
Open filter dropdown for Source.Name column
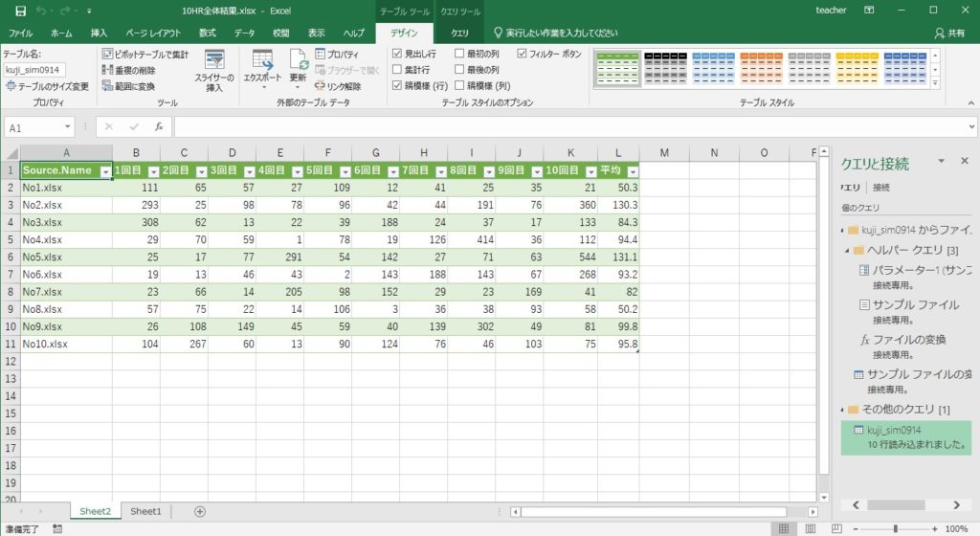click(x=105, y=171)
